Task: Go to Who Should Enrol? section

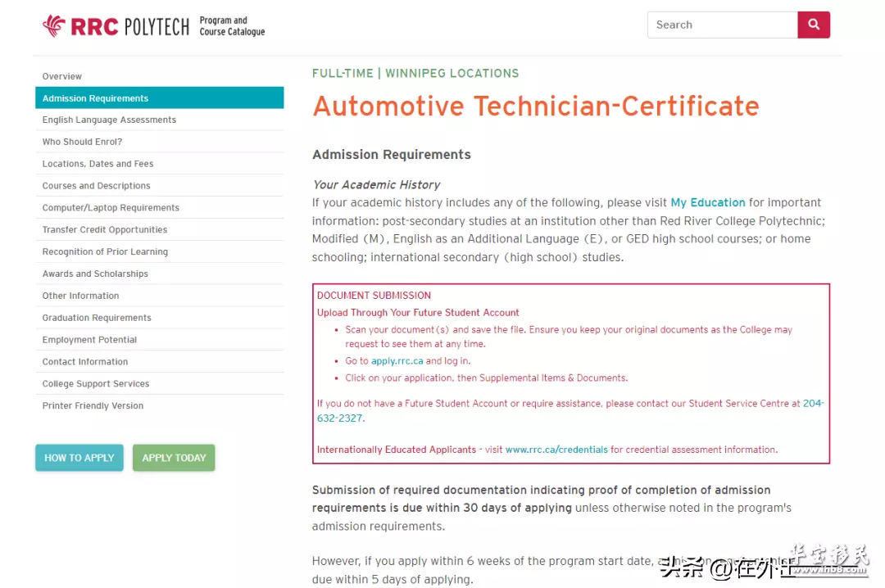Action: point(82,142)
